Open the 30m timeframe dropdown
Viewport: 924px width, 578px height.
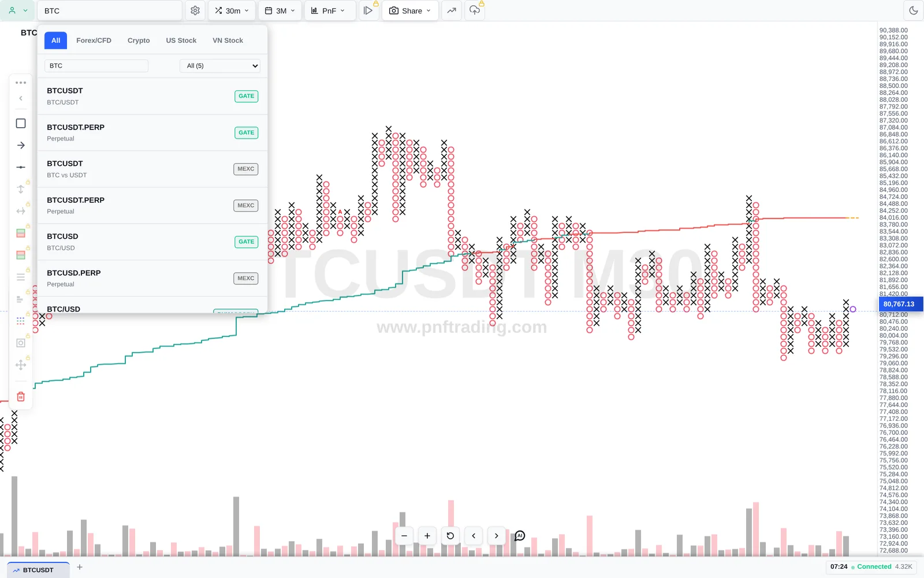232,10
